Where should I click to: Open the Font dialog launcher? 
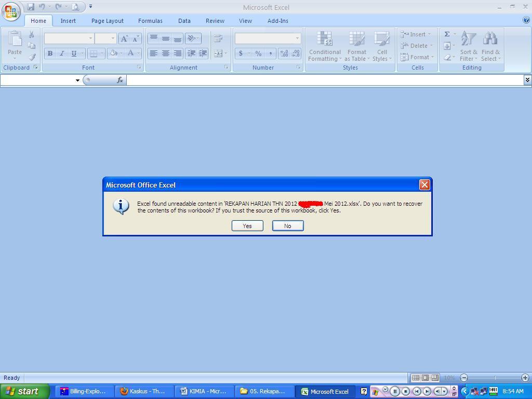tap(139, 67)
